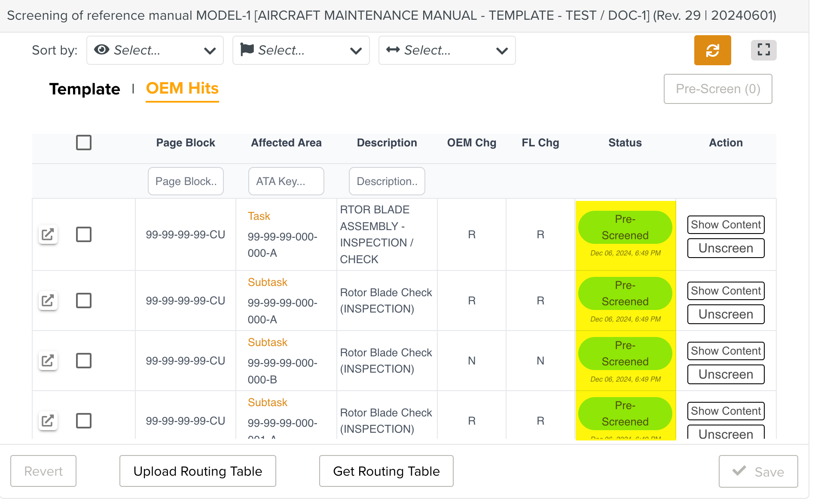This screenshot has height=504, width=824.
Task: Select checkbox for the 000-B subtask row
Action: tap(84, 361)
